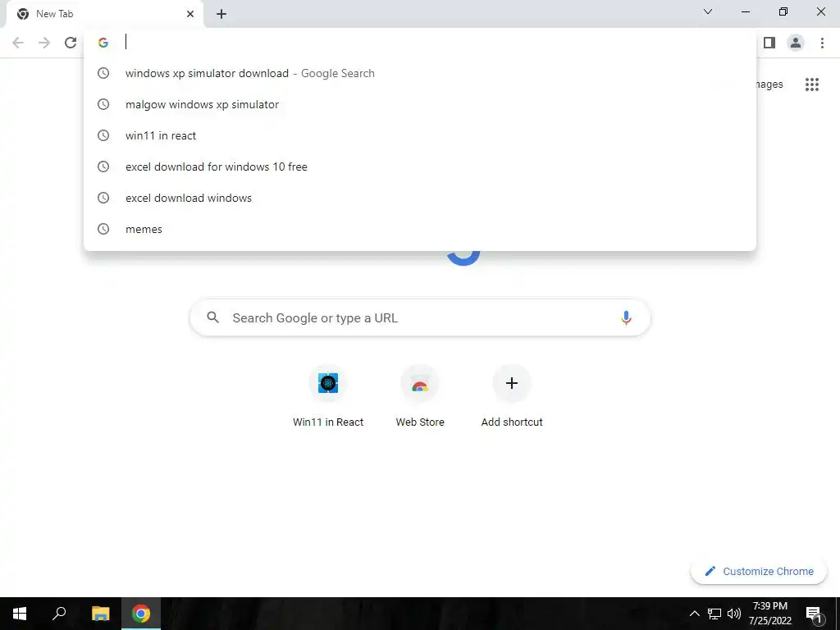Open the Google apps grid
Image resolution: width=840 pixels, height=630 pixels.
coord(812,84)
